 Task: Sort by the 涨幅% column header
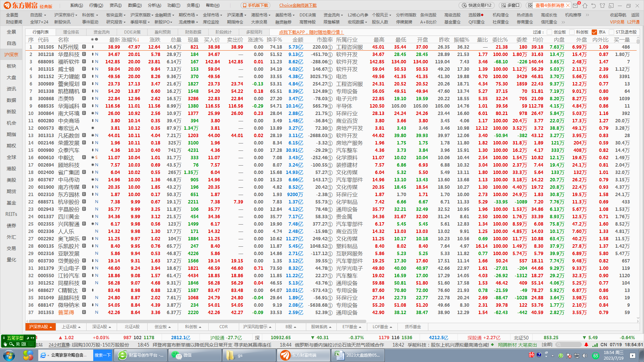[x=130, y=40]
